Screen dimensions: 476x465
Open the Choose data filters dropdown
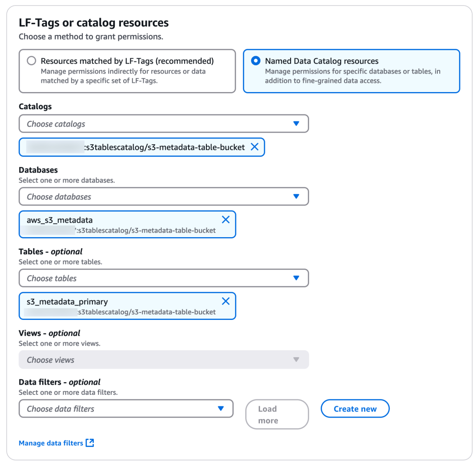click(x=121, y=409)
